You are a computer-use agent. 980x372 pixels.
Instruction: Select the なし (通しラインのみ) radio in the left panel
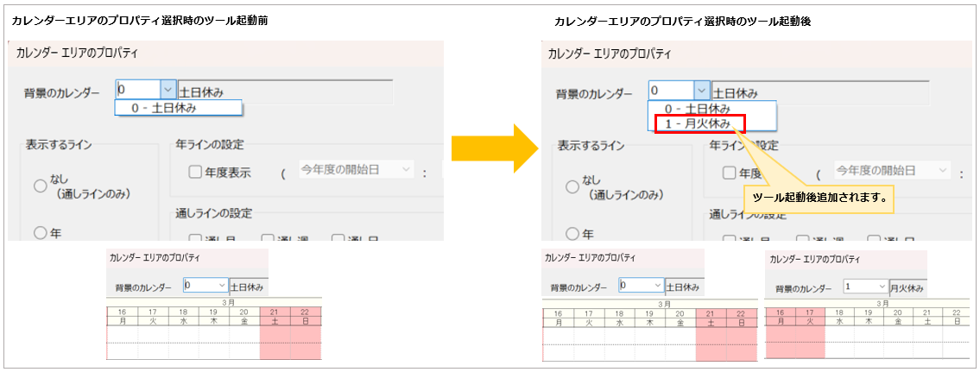40,186
